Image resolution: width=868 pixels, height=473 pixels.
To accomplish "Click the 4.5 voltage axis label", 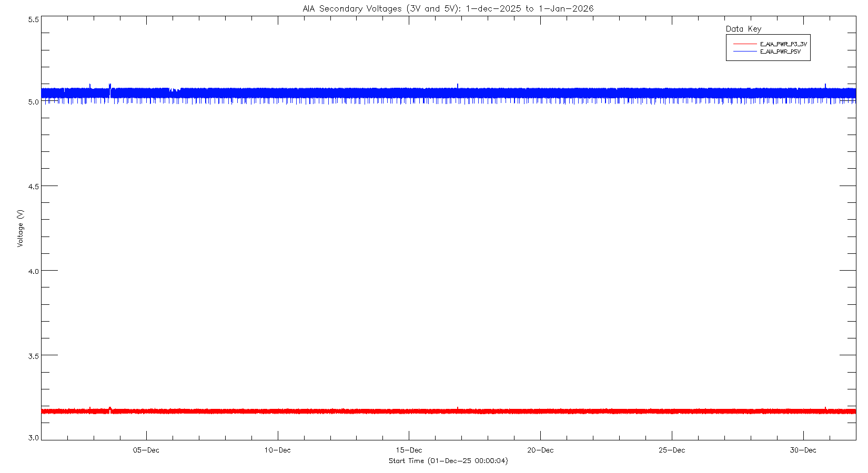I will point(33,186).
